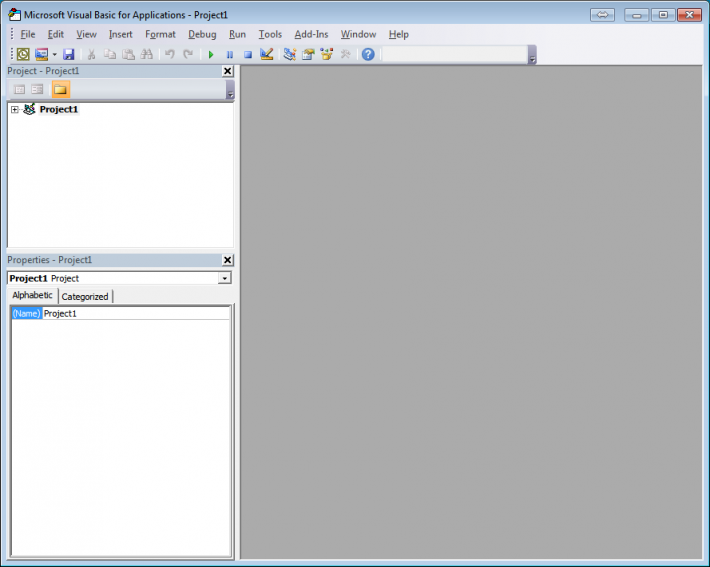Switch to the Categorized tab
This screenshot has height=567, width=710.
click(85, 297)
